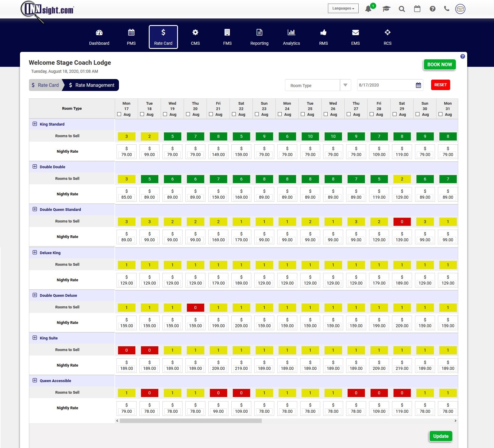Viewport: 494px width, 448px height.
Task: Open the search icon in the header
Action: pyautogui.click(x=402, y=9)
